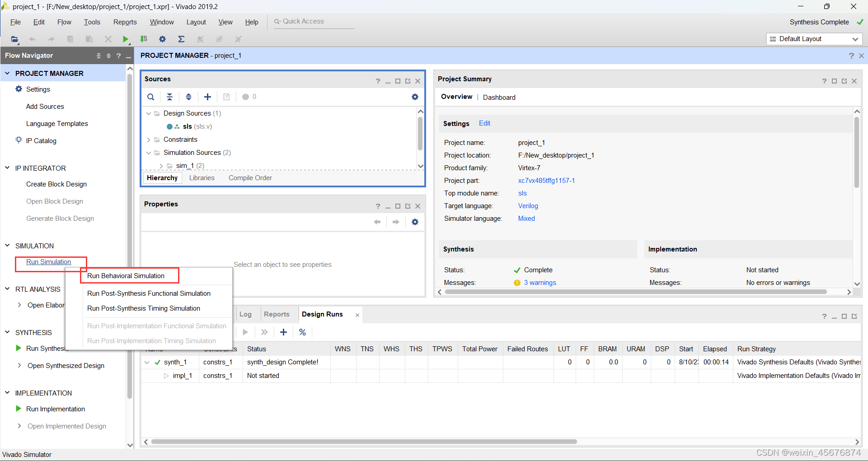868x461 pixels.
Task: Click the undo arrow in toolbar
Action: tap(32, 39)
